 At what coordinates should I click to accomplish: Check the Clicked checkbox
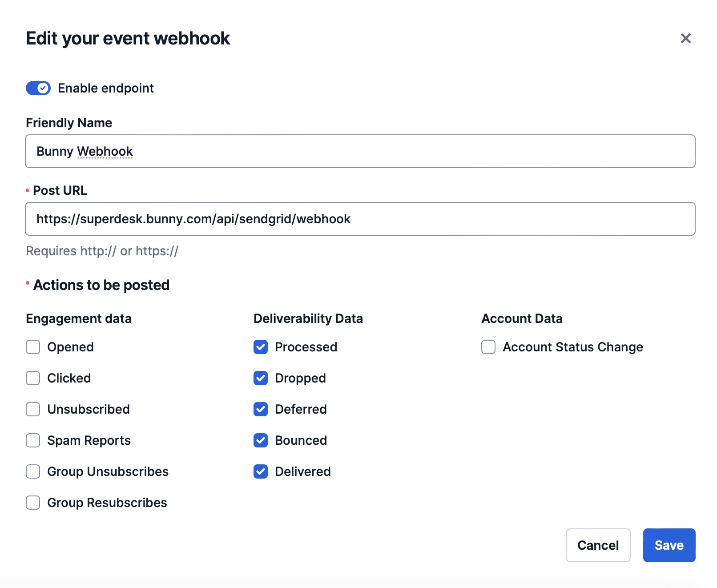click(33, 378)
